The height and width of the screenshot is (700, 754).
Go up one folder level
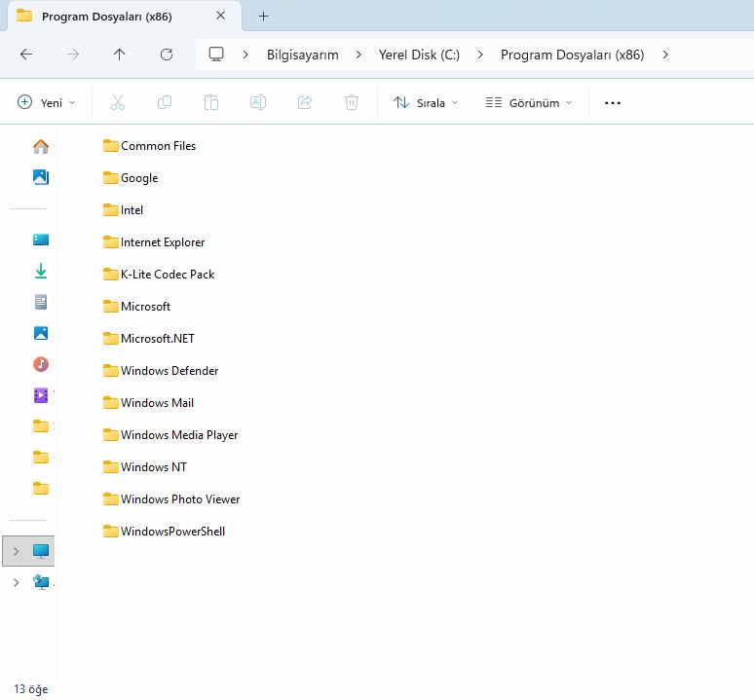pos(120,55)
